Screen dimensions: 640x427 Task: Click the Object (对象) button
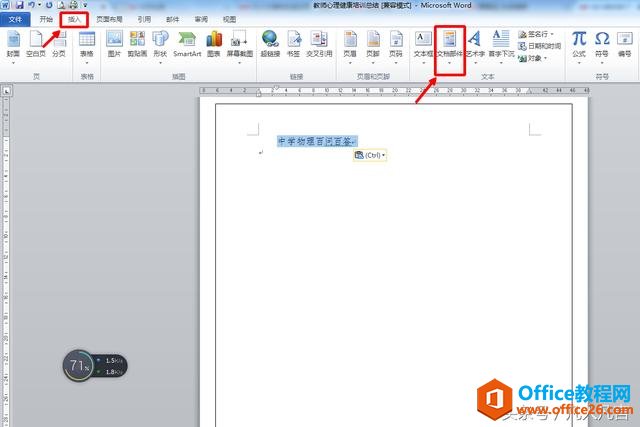[530, 58]
